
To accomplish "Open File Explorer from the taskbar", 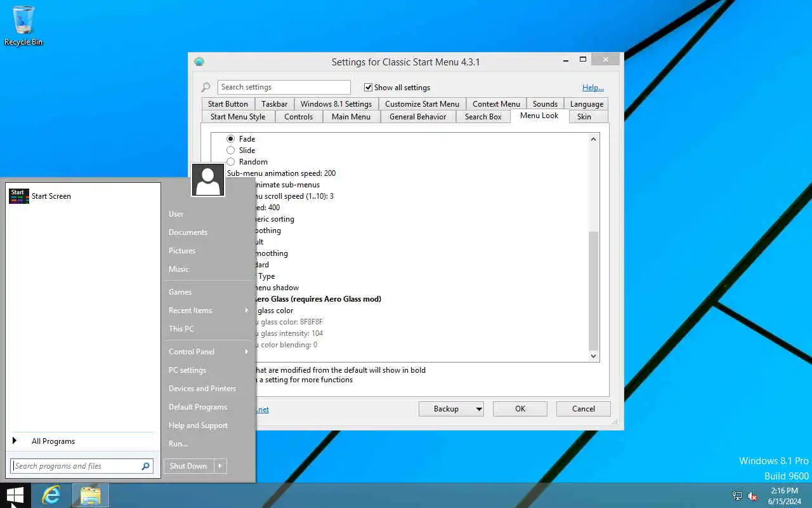I will (91, 495).
